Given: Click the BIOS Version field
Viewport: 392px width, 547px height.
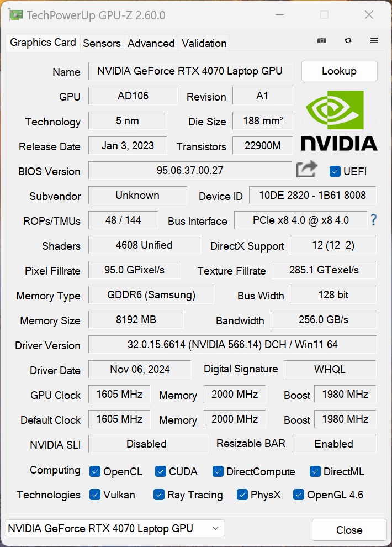Looking at the screenshot, I should click(189, 171).
